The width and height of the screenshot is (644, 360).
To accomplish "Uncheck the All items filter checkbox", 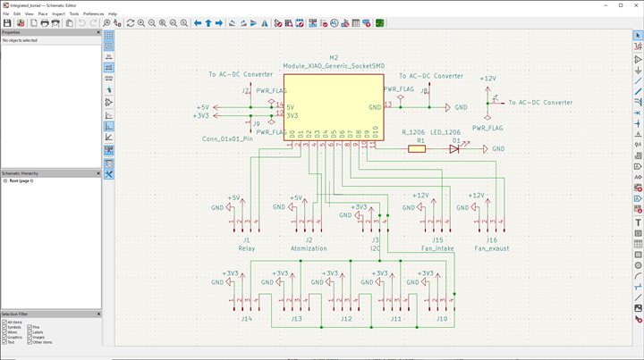I will coord(4,322).
